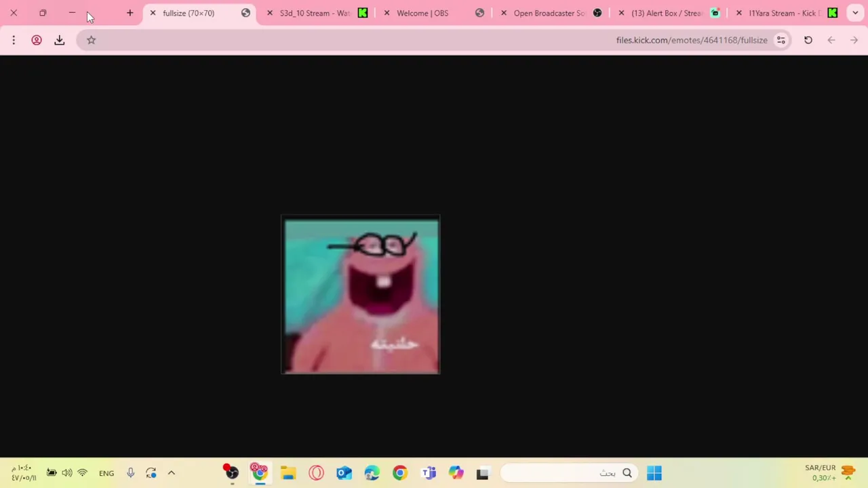Open the Copilot app in taskbar

456,473
